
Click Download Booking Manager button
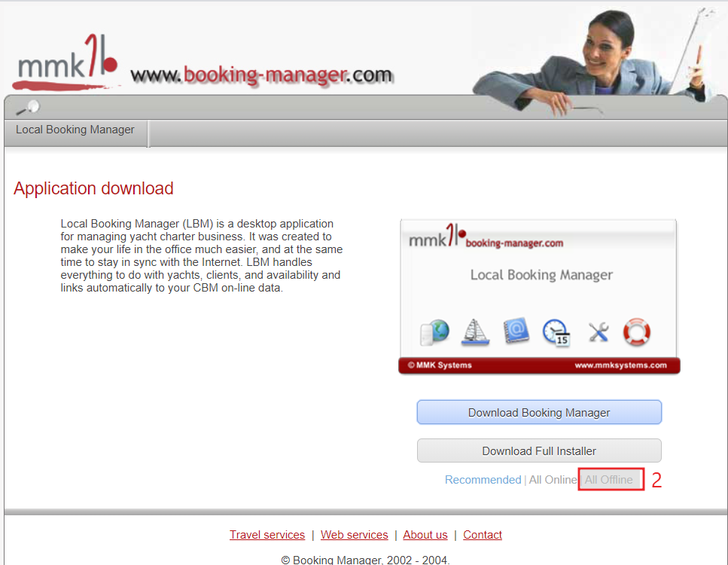point(539,413)
